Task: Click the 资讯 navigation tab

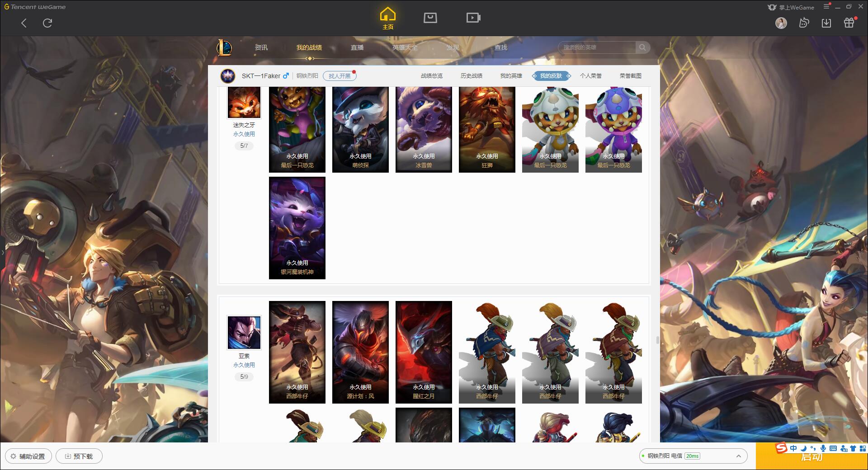Action: click(x=261, y=47)
